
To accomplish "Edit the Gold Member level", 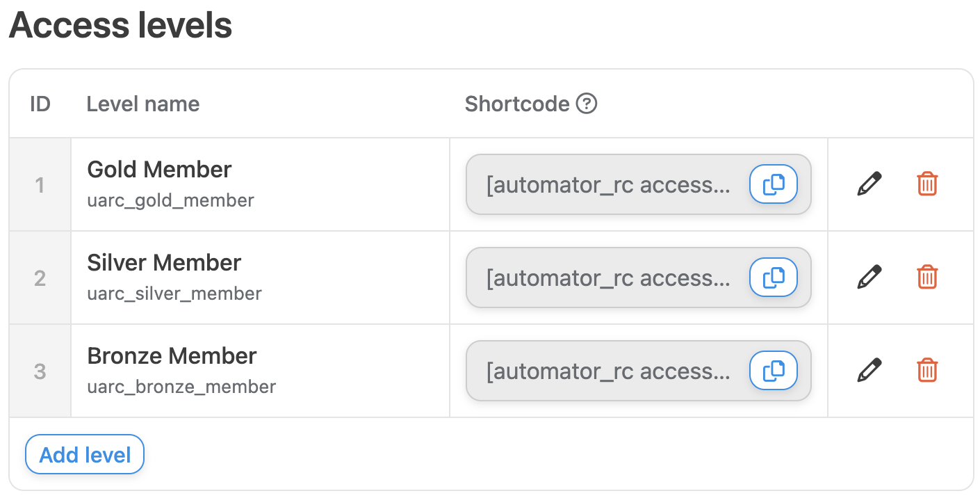I will click(x=869, y=184).
